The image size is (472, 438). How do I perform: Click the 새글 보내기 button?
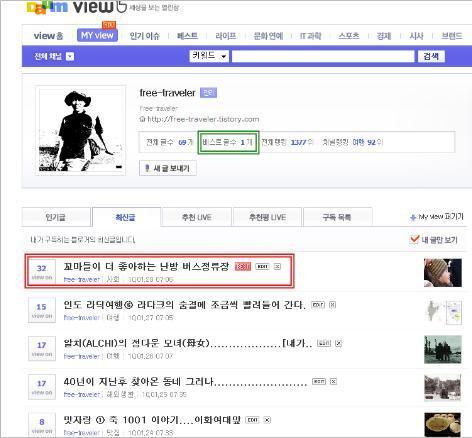coord(168,168)
